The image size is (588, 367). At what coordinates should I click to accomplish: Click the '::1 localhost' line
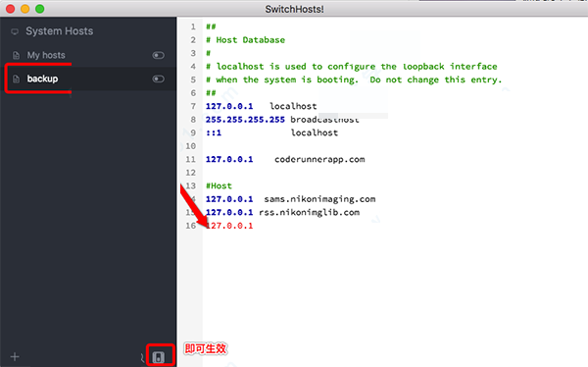271,132
